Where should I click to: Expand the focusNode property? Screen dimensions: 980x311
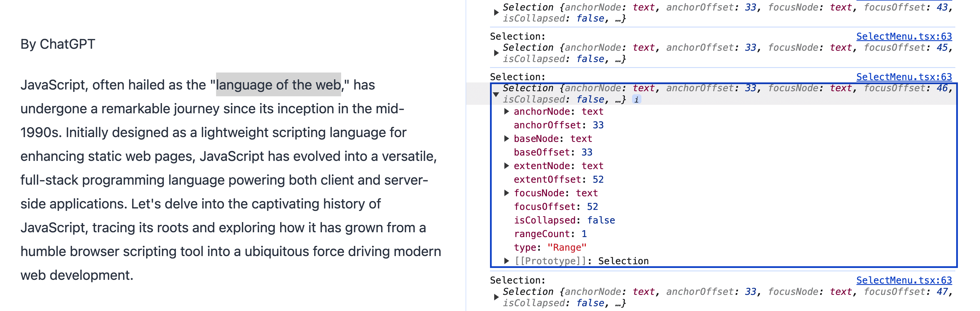506,193
